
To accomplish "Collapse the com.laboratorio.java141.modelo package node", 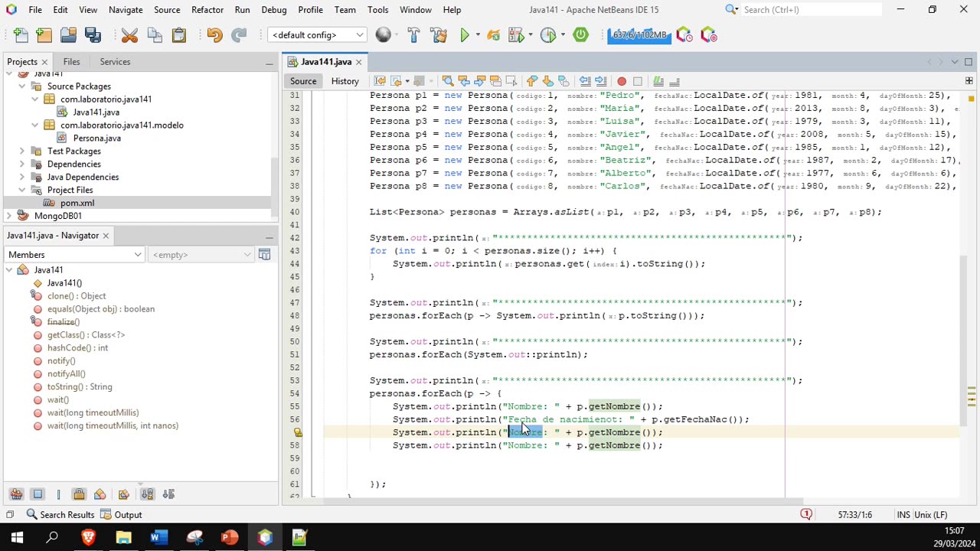I will coord(35,126).
